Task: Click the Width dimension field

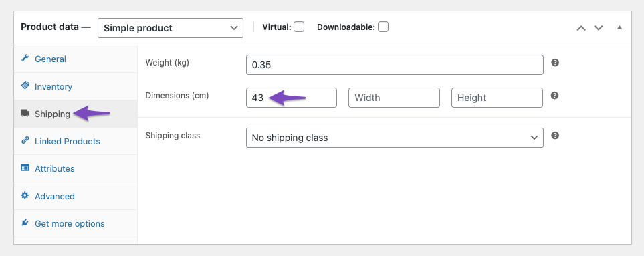Action: click(x=395, y=98)
